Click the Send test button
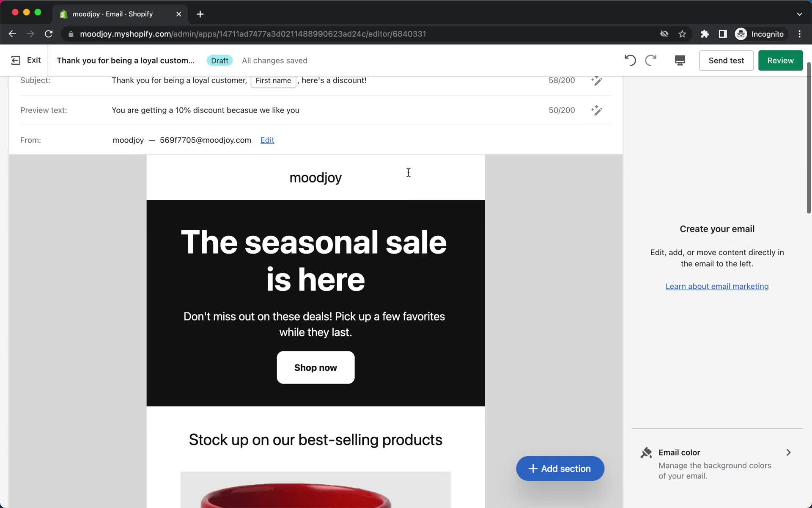The width and height of the screenshot is (812, 508). coord(726,60)
